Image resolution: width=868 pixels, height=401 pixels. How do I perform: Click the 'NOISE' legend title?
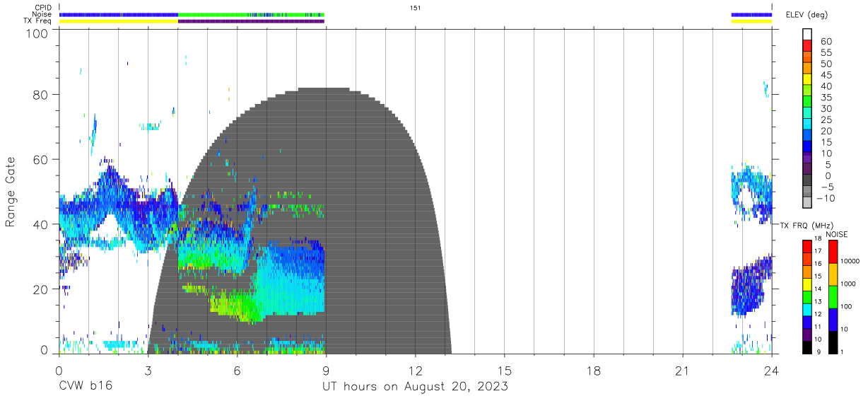pos(837,234)
